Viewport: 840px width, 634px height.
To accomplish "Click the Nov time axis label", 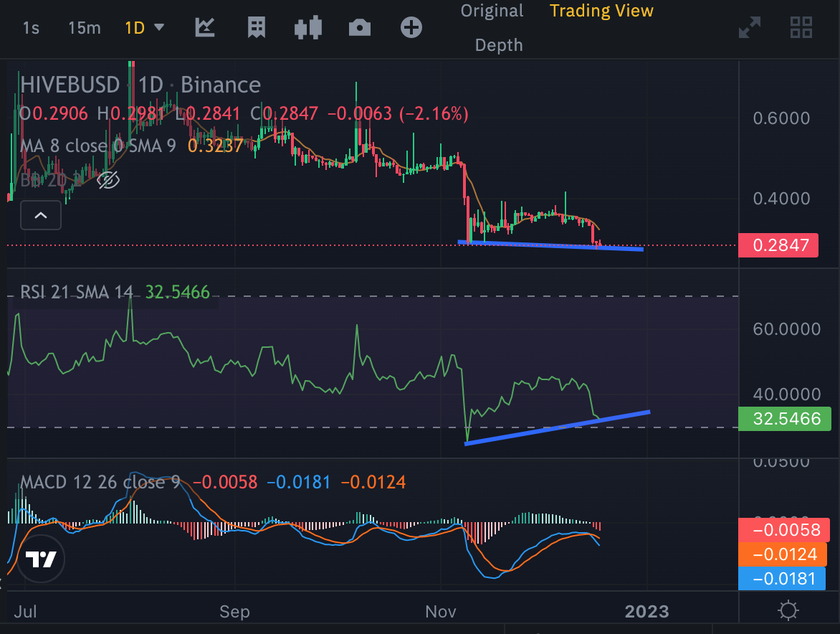I will [440, 612].
